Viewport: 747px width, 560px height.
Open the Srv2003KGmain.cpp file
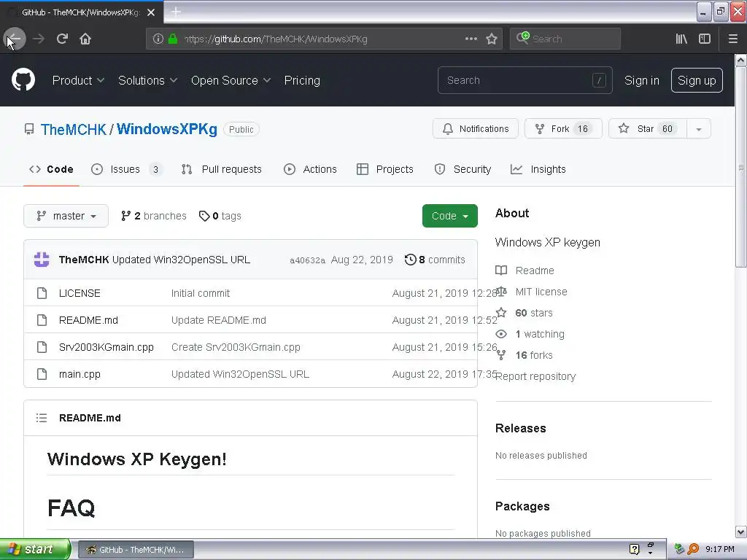tap(107, 348)
